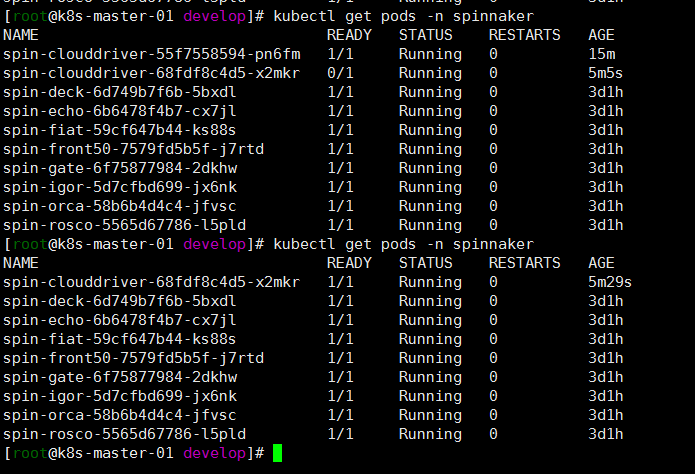This screenshot has height=474, width=695.
Task: Click spin-igor-5d7cfbd699-jx6nk in lower listing
Action: (120, 396)
